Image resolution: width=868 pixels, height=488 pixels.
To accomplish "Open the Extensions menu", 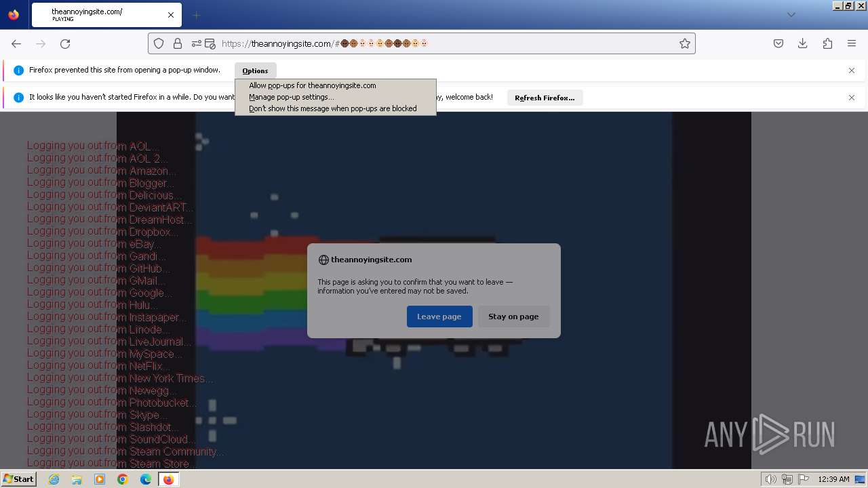I will tap(827, 43).
